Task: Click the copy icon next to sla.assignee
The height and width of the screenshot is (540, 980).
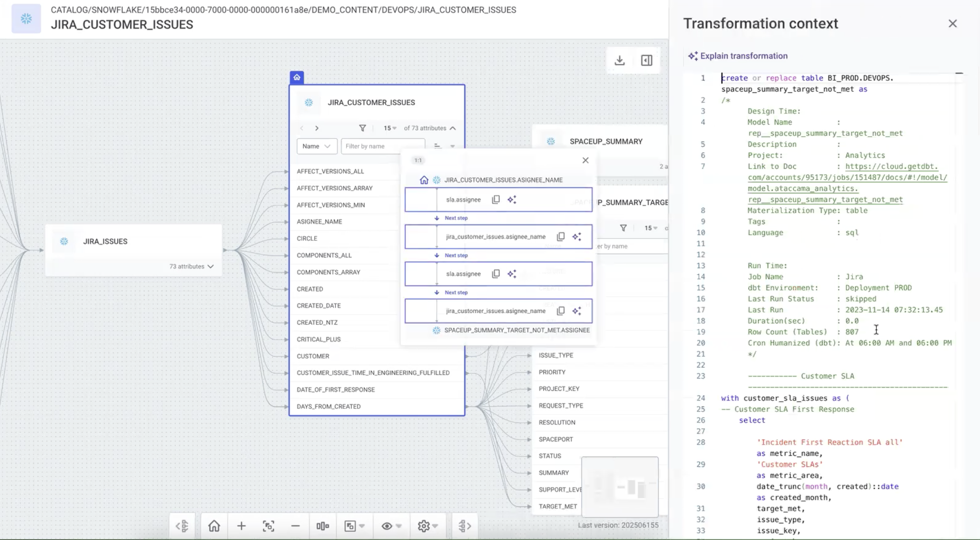Action: (x=495, y=199)
